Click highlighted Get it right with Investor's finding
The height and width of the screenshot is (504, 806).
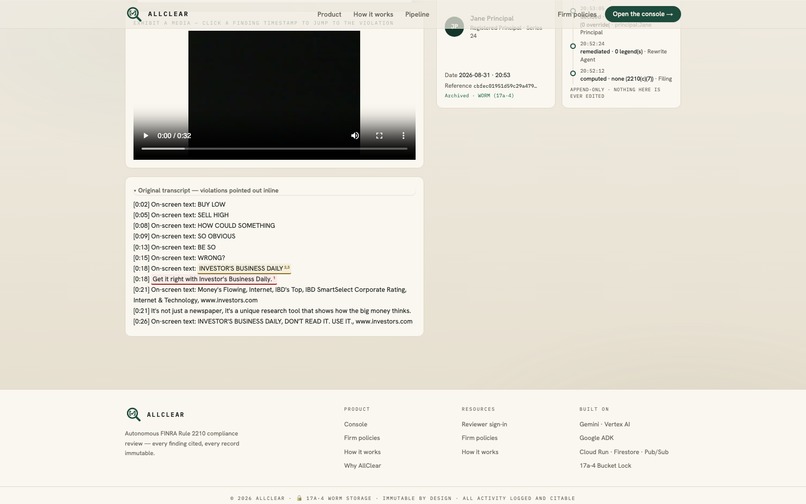[213, 279]
